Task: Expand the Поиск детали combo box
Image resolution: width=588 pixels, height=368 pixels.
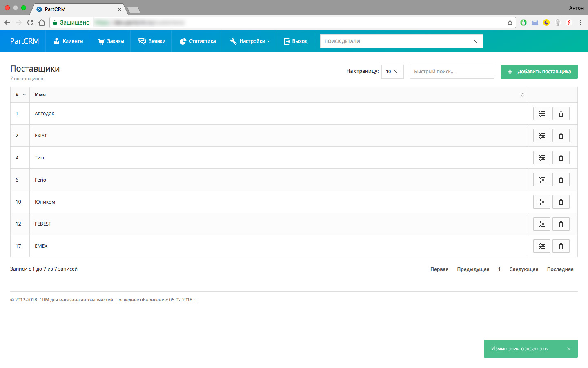Action: point(476,41)
